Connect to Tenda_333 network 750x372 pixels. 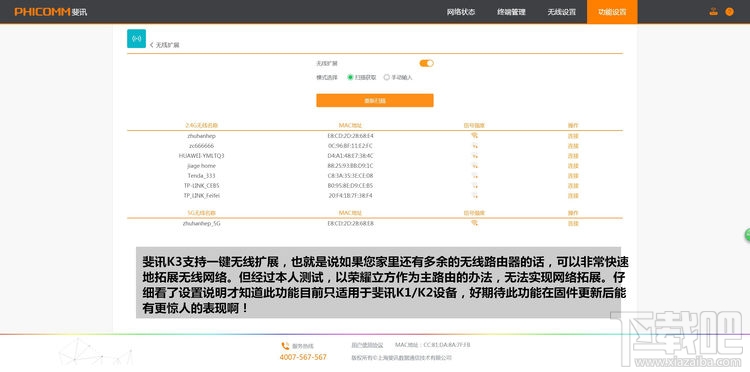click(573, 175)
